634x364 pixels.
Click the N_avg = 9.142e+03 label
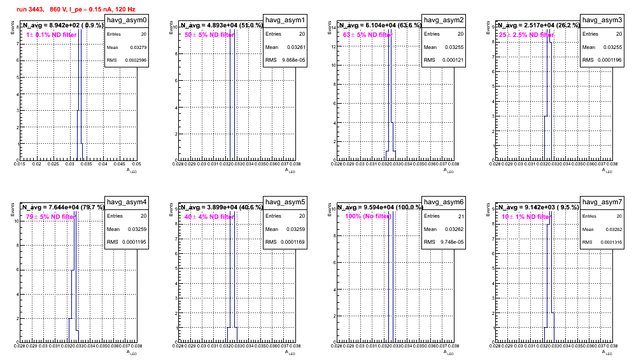[539, 207]
